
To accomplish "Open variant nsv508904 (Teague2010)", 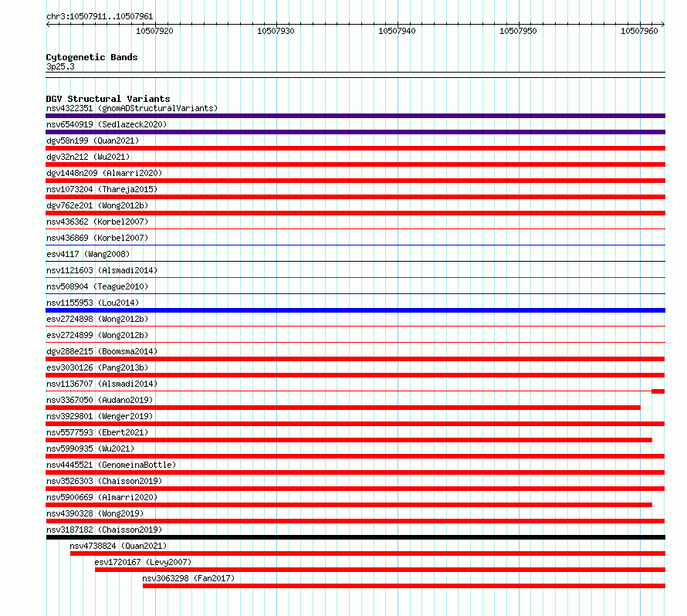I will tap(97, 286).
